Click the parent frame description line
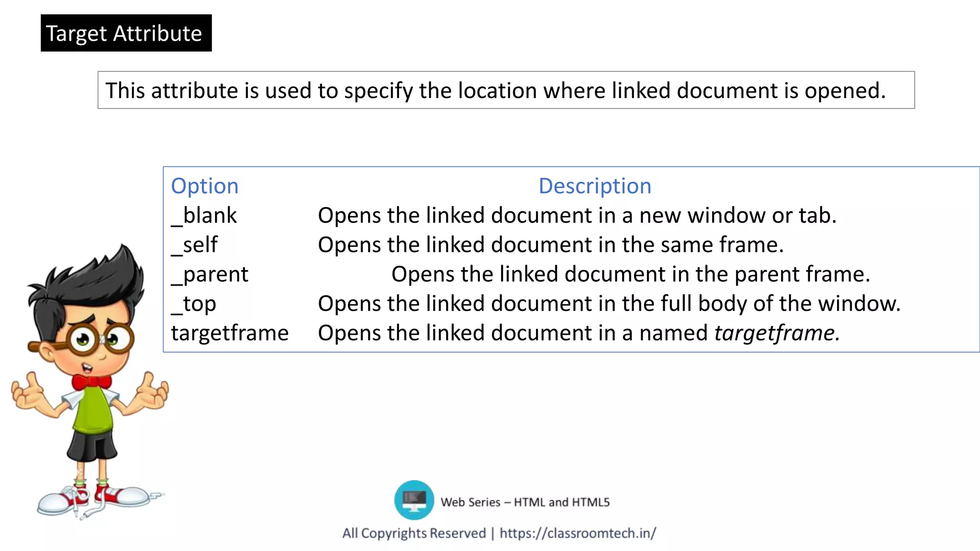This screenshot has width=980, height=551. (630, 275)
